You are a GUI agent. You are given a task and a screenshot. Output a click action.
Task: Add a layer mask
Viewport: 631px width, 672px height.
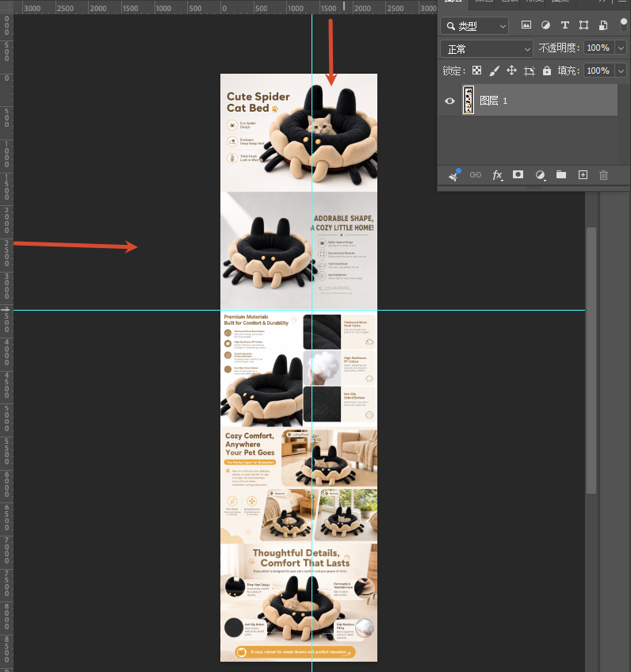(518, 174)
